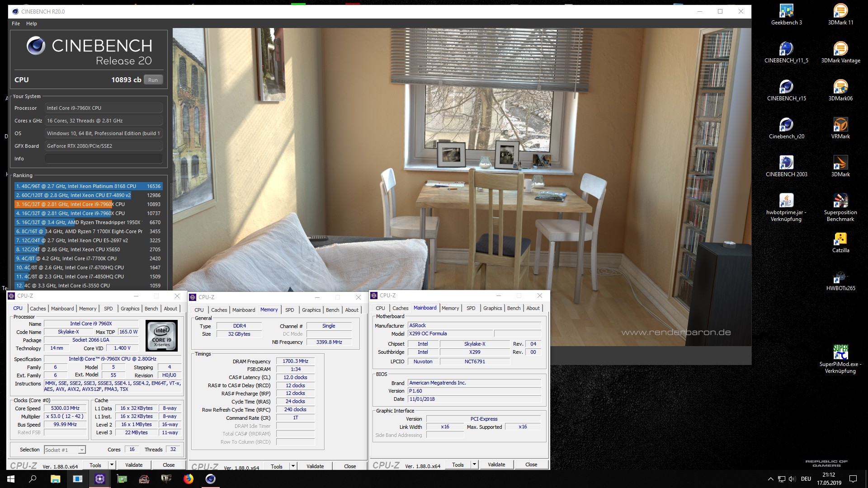Screen dimensions: 868x488
Task: Click Validate in right CPU-Z window
Action: click(x=496, y=465)
